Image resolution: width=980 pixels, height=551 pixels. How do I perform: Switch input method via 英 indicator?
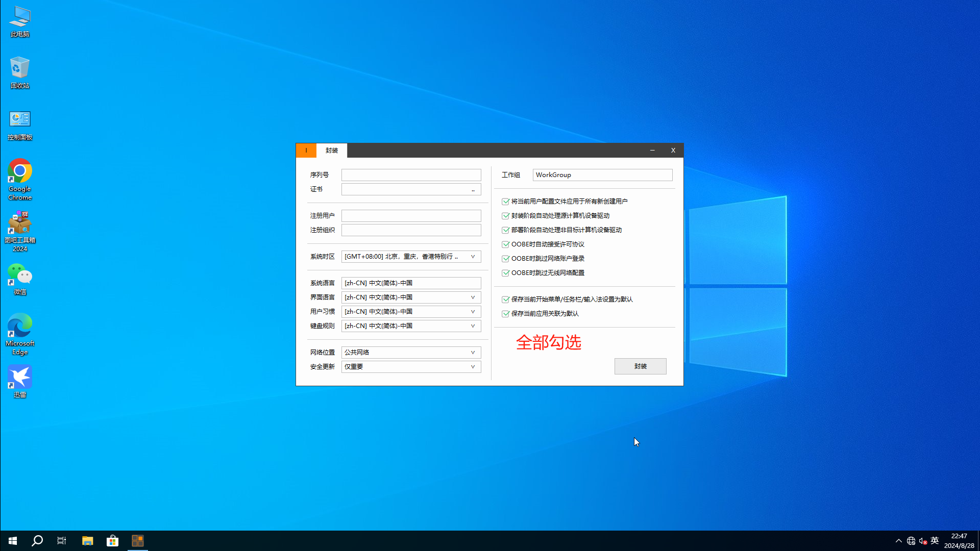coord(935,541)
